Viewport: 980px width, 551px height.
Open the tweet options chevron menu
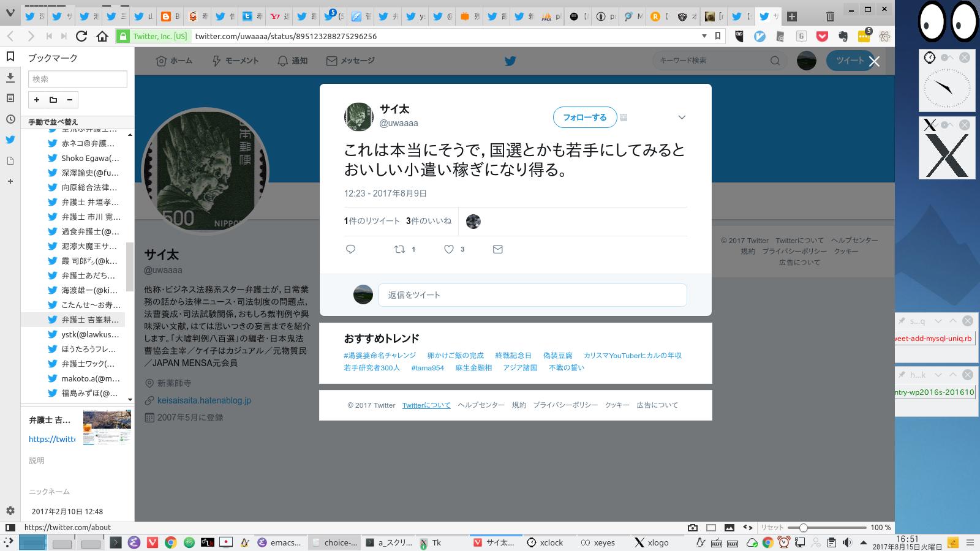pos(682,118)
